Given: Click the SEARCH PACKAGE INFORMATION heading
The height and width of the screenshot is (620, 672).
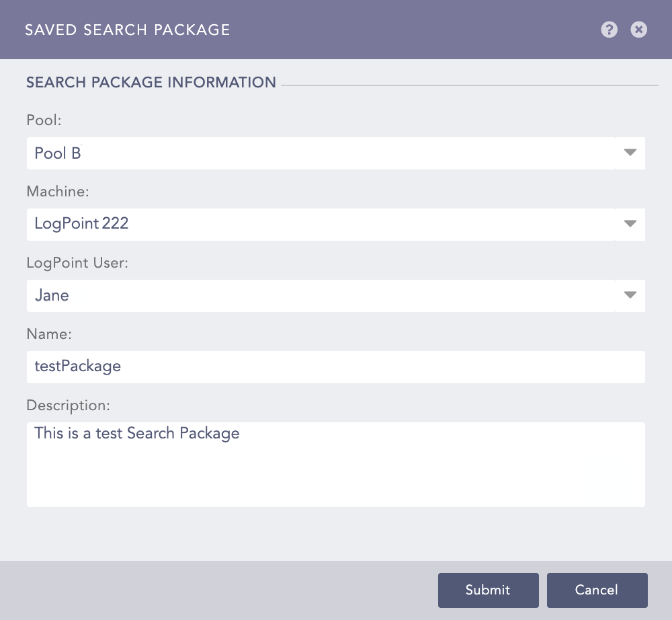Looking at the screenshot, I should point(151,82).
